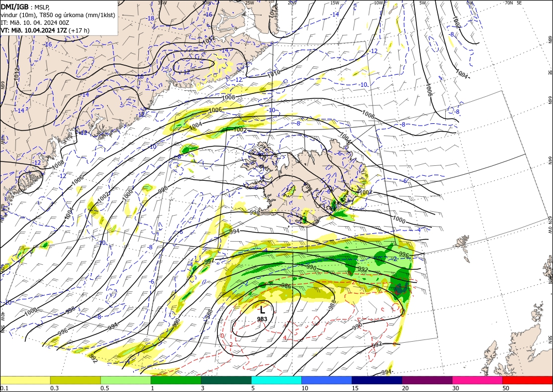
Task: Select the green 1–3 mm legend swatch
Action: pos(176,380)
